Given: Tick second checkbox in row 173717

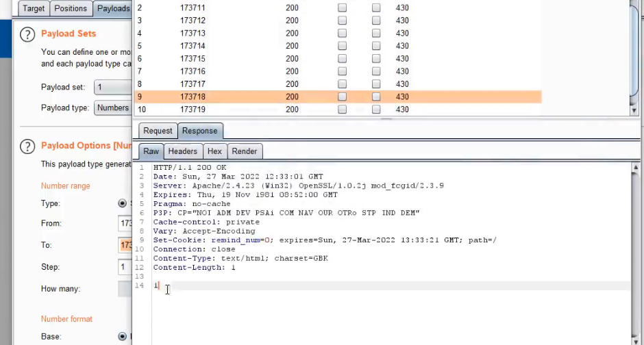Looking at the screenshot, I should point(376,84).
